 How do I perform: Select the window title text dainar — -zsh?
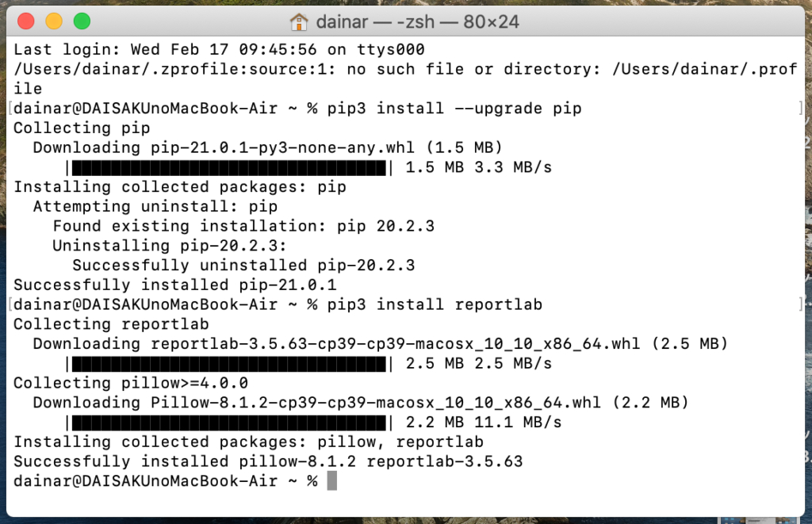pyautogui.click(x=377, y=21)
